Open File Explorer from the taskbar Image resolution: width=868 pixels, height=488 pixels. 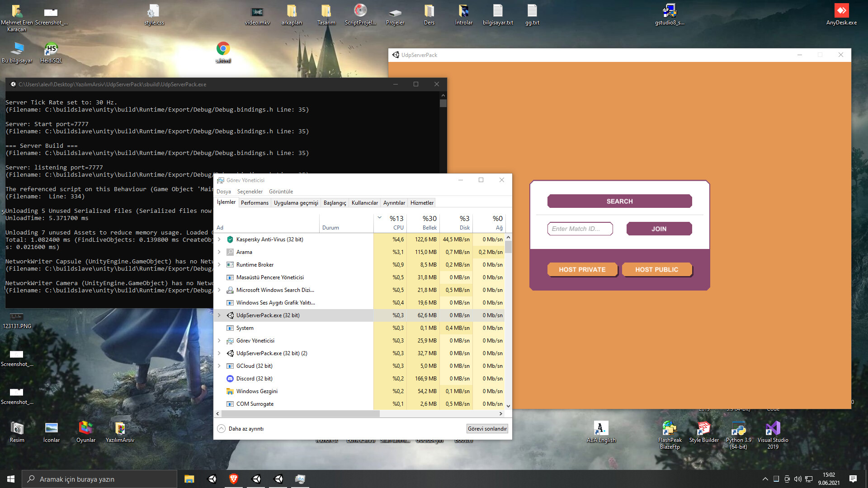[189, 479]
